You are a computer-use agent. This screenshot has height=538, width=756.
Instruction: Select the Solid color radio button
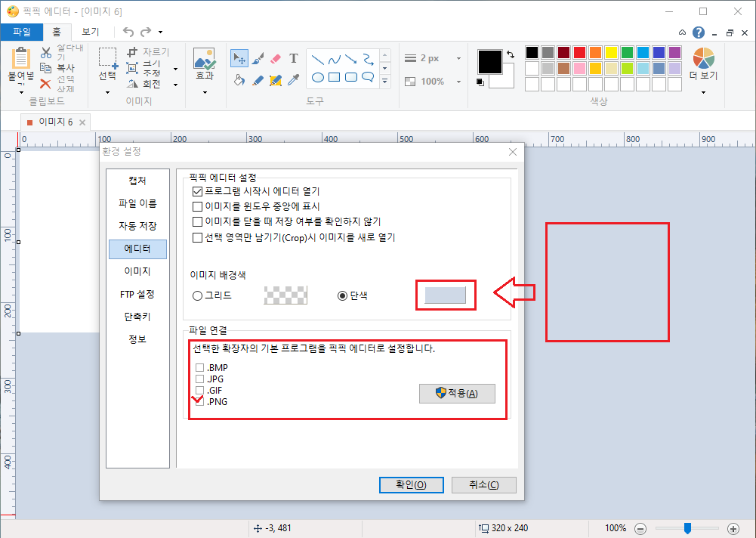(342, 295)
